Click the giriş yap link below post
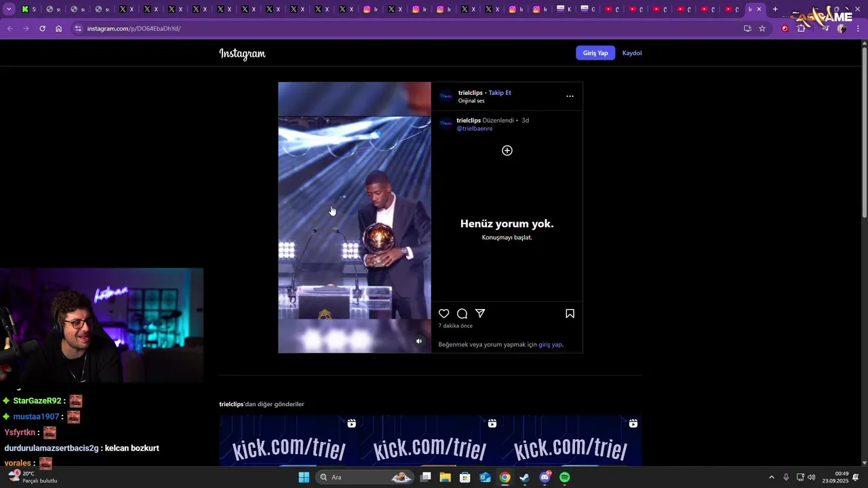 550,344
